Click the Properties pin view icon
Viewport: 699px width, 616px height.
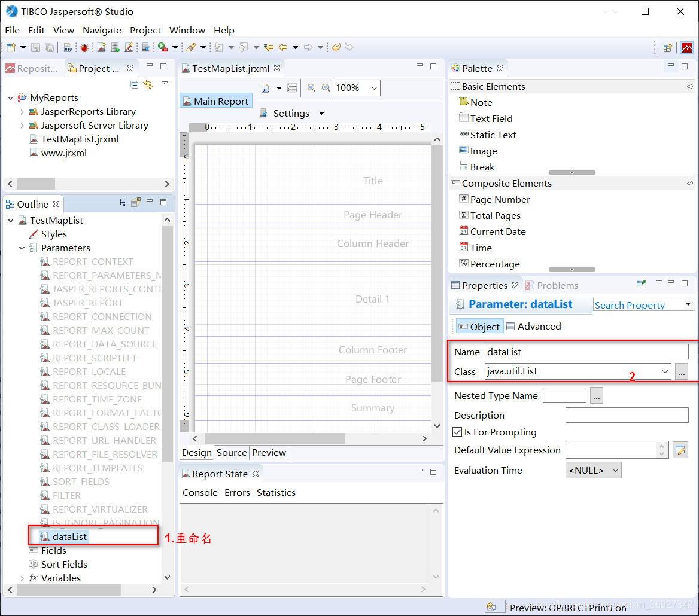pos(642,283)
